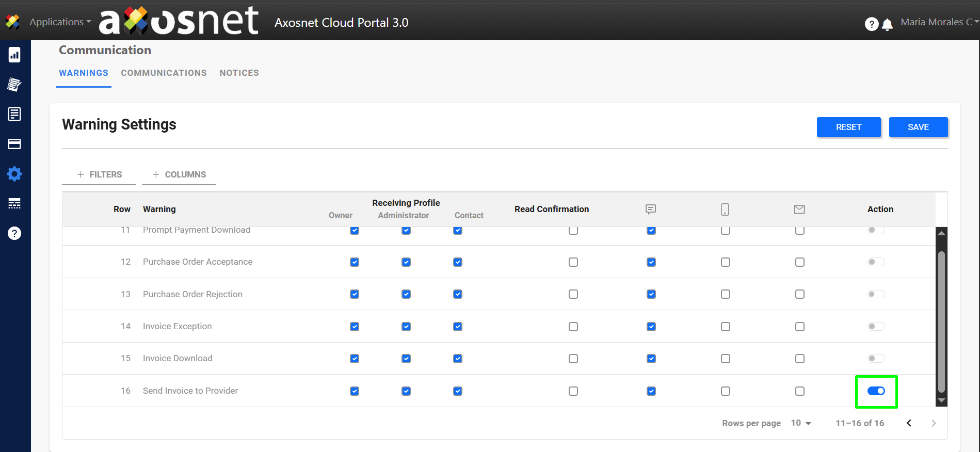Open the settings gear in sidebar
This screenshot has width=980, height=452.
[x=14, y=174]
